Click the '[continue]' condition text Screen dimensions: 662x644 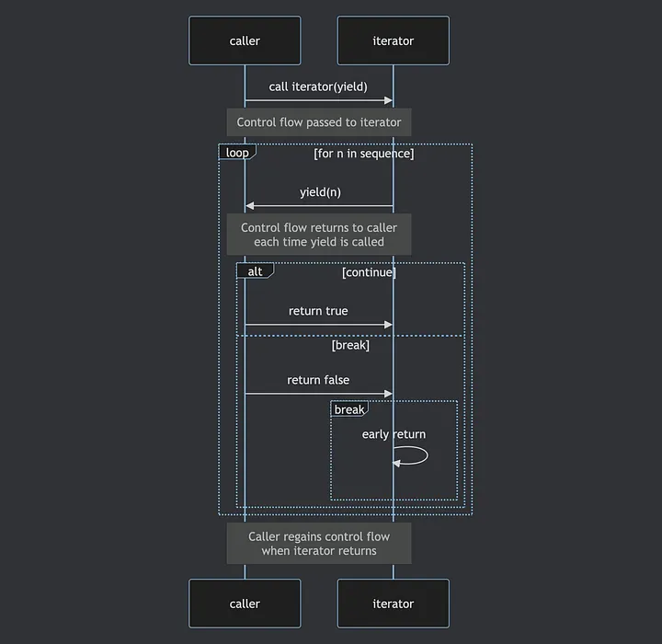click(369, 272)
